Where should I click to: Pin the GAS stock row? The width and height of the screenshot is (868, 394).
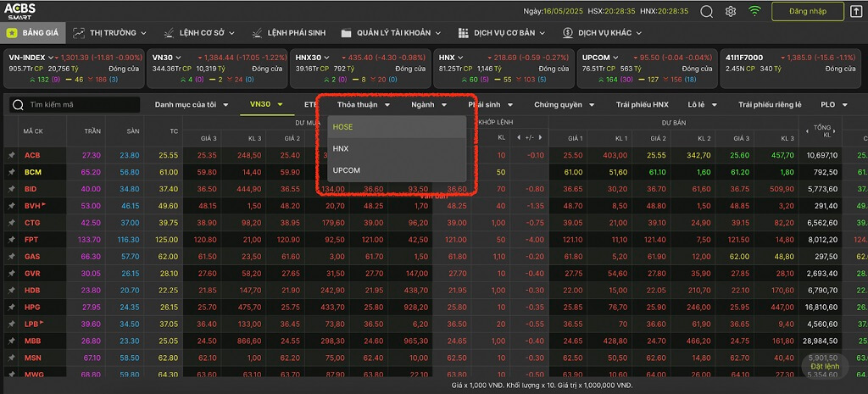pos(11,256)
